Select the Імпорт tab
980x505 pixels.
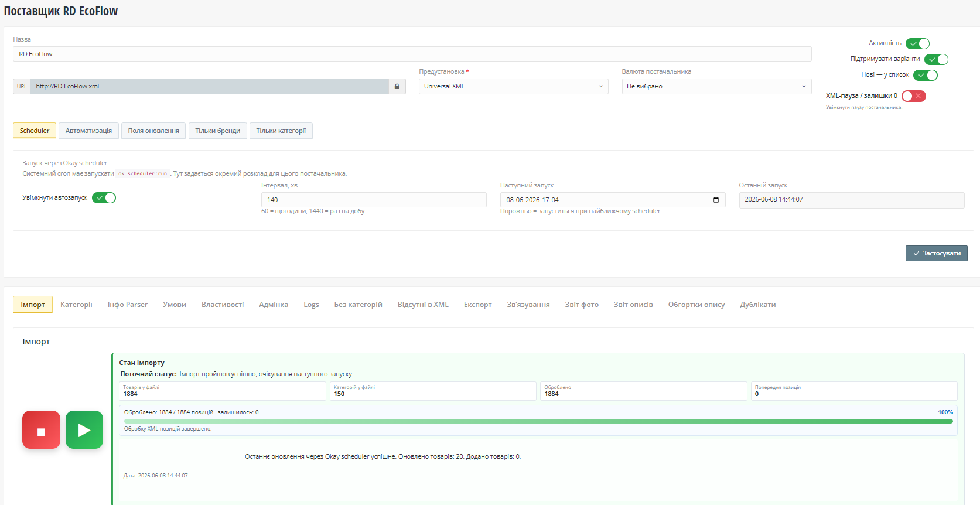[x=33, y=305]
